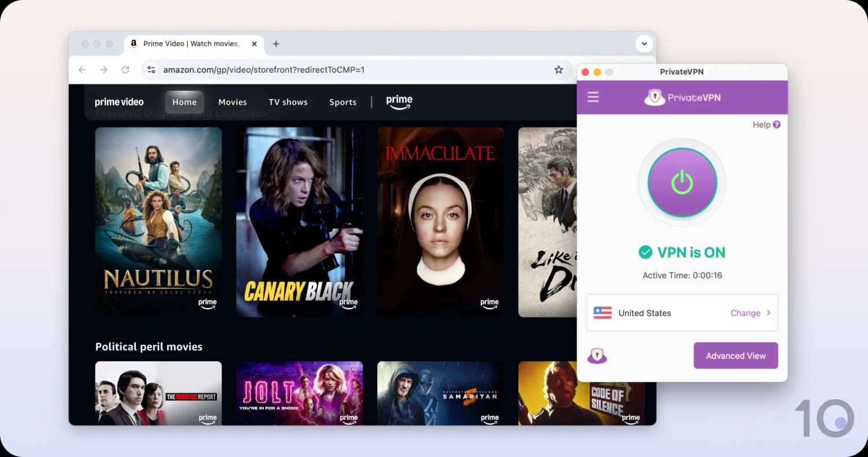The width and height of the screenshot is (868, 457).
Task: Open Advanced View in PrivateVPN
Action: 735,356
